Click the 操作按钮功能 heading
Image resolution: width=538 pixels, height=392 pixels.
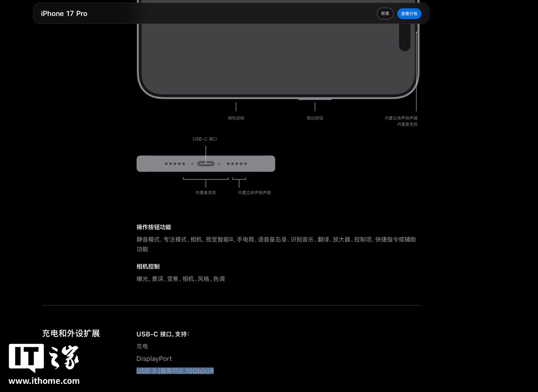(154, 227)
